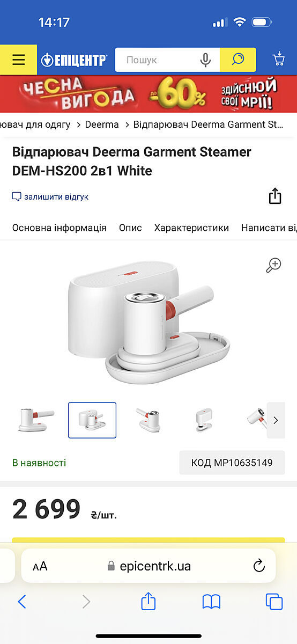
Task: Switch to Характеристики tab
Action: tap(191, 228)
